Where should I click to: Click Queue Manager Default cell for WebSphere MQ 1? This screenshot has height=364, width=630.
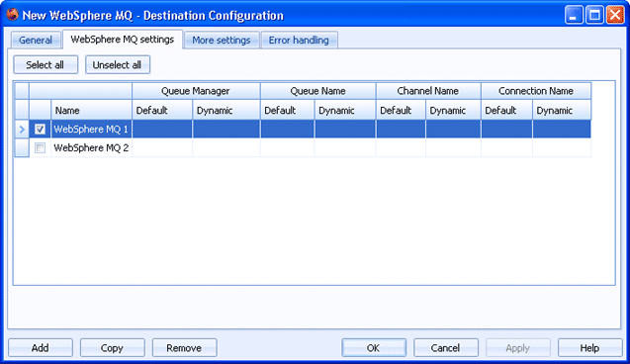click(x=162, y=129)
